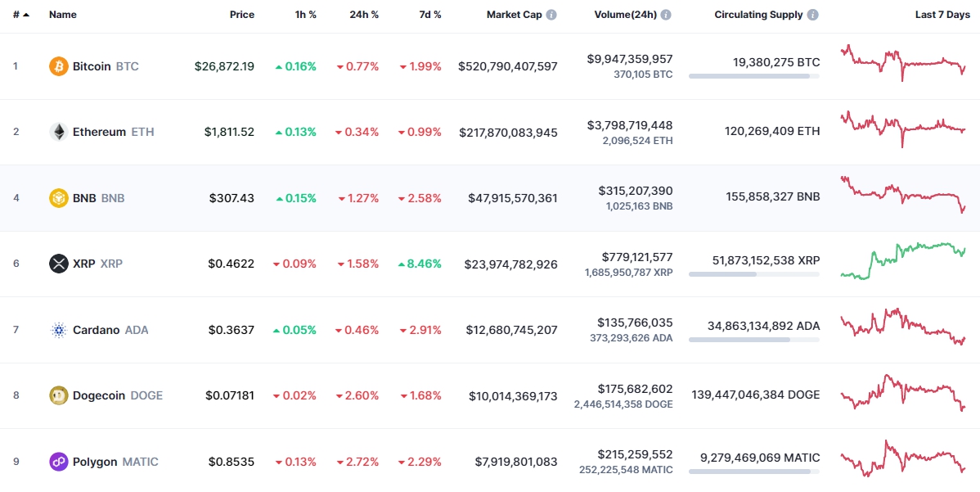980x492 pixels.
Task: Sort by Volume(24h) column header
Action: point(626,15)
